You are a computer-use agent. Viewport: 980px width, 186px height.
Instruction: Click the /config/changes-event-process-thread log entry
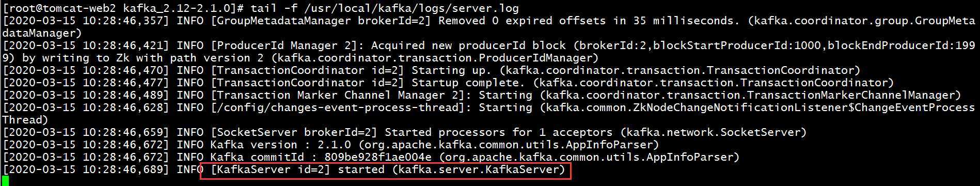489,114
